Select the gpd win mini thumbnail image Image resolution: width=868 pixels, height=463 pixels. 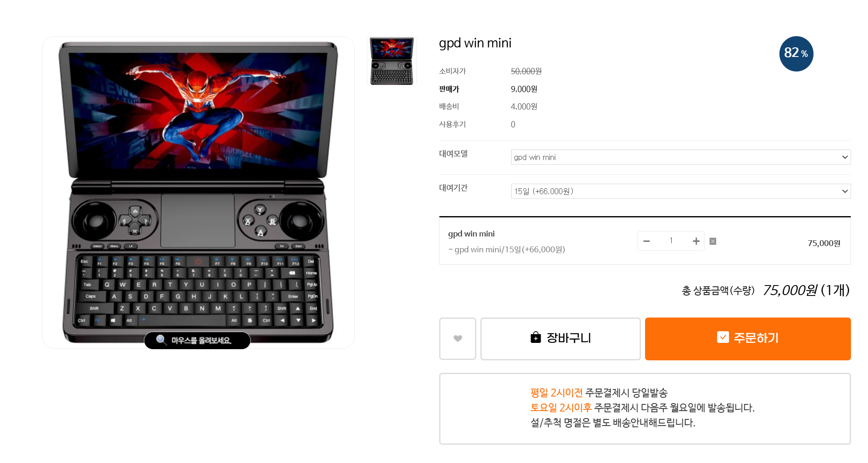391,61
